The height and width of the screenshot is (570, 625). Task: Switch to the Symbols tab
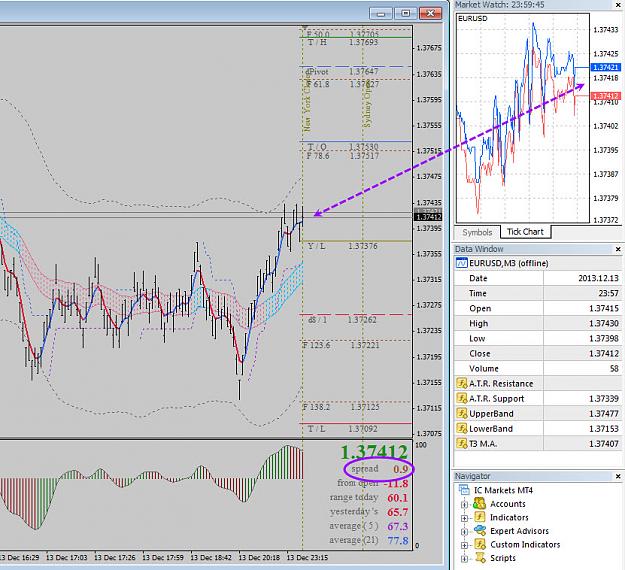click(x=477, y=232)
